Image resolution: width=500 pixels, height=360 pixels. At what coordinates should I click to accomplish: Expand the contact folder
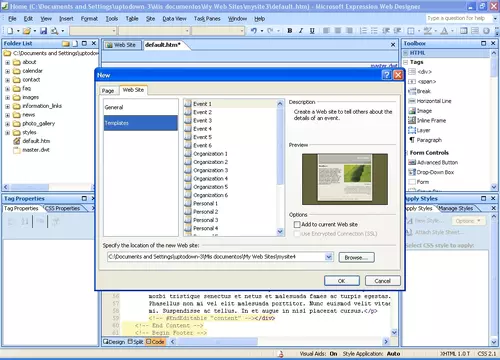[7, 80]
